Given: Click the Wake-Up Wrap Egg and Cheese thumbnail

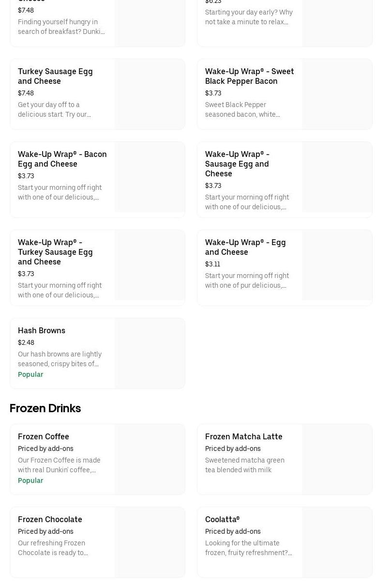Looking at the screenshot, I should pos(337,265).
